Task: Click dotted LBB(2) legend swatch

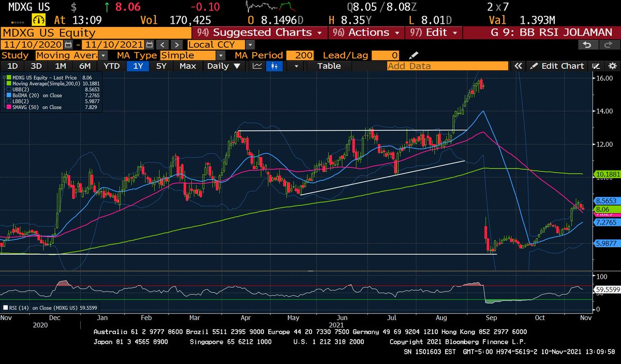Action: (8, 101)
